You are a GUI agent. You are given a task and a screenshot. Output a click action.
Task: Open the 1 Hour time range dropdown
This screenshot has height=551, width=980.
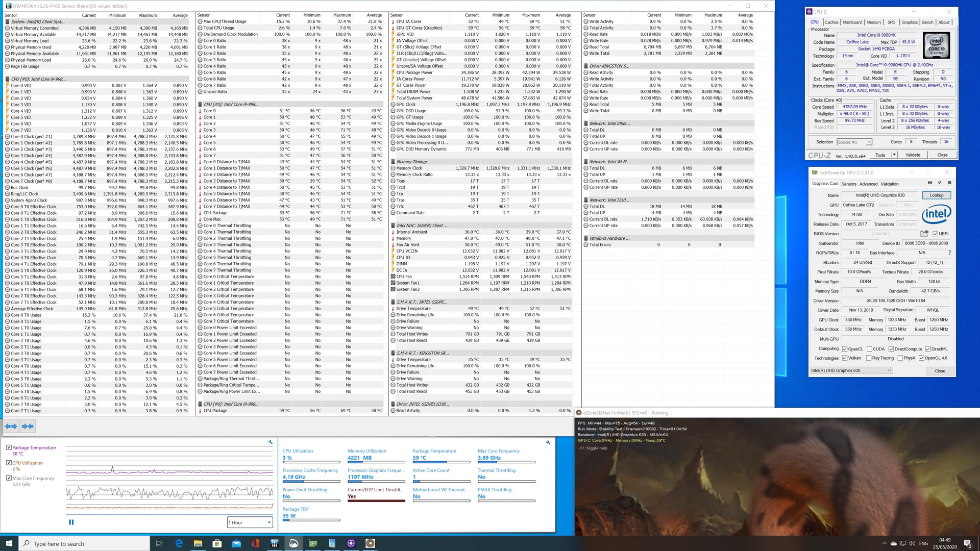(250, 522)
